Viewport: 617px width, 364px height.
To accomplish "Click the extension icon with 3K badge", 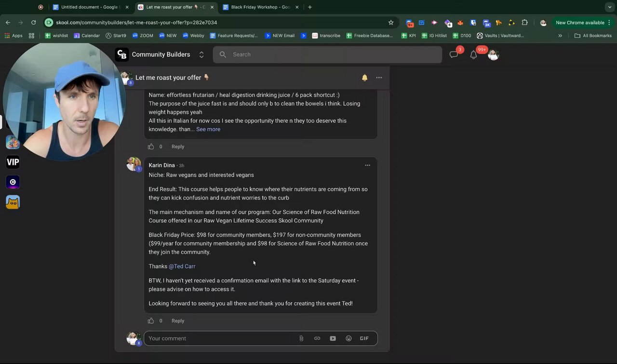I will pyautogui.click(x=486, y=23).
